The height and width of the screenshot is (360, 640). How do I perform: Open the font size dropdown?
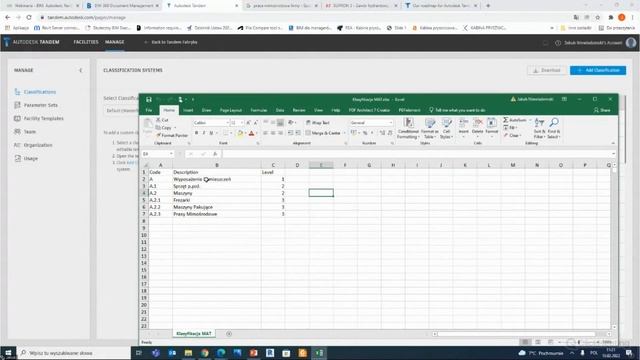click(x=242, y=123)
